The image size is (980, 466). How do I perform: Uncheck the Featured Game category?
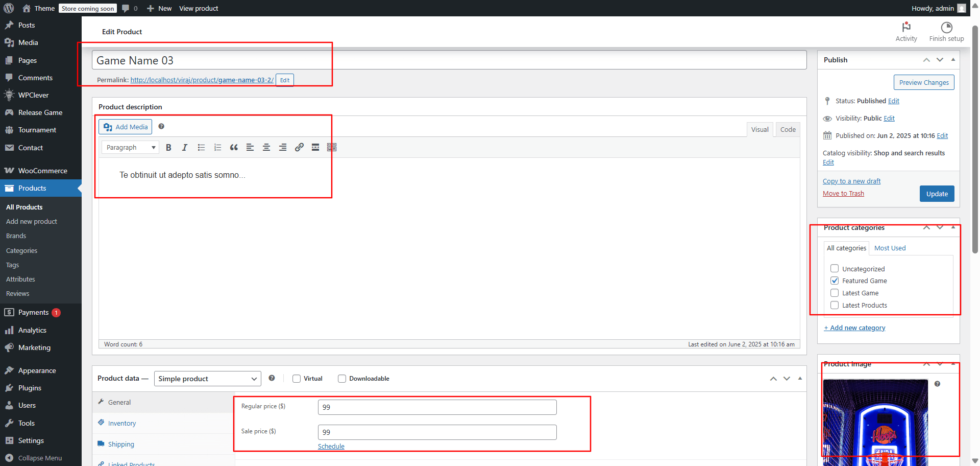[x=835, y=281]
